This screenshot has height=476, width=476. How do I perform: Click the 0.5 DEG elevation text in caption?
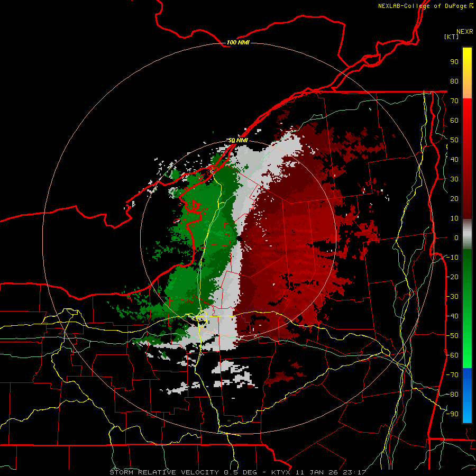(x=241, y=472)
